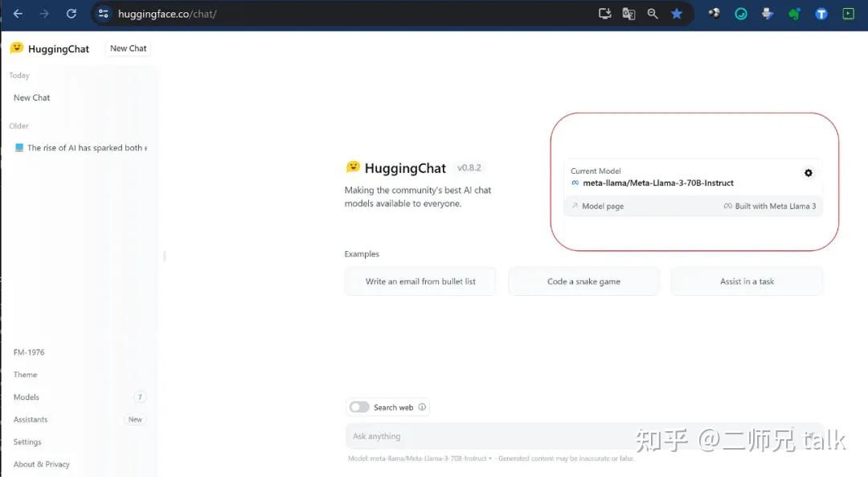Click the HuggingChat emoji logo in sidebar
The height and width of the screenshot is (477, 868).
point(17,48)
